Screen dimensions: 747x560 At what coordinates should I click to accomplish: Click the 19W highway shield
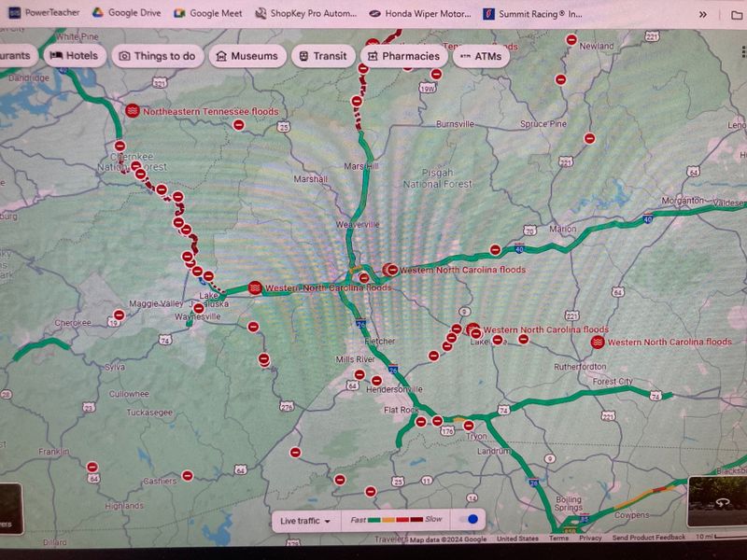point(428,88)
